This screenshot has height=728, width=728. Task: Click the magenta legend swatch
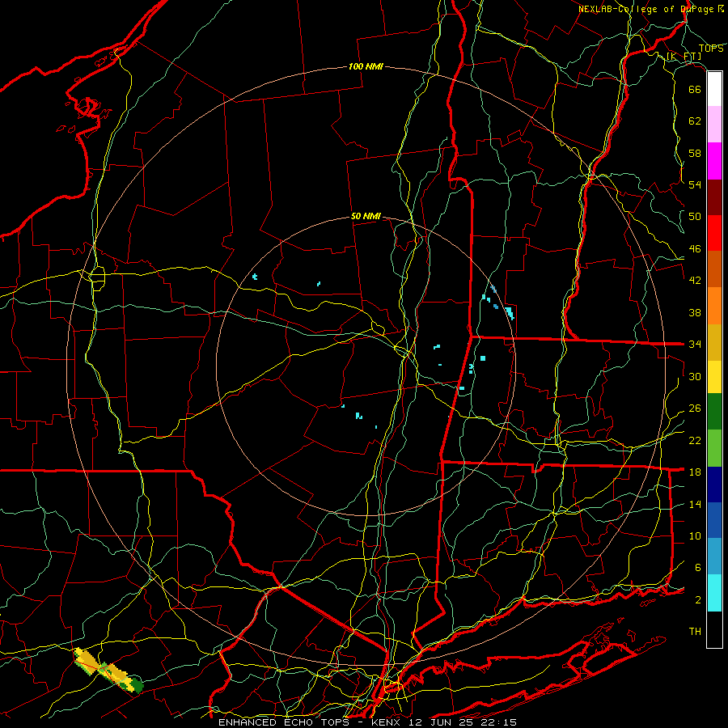point(714,161)
